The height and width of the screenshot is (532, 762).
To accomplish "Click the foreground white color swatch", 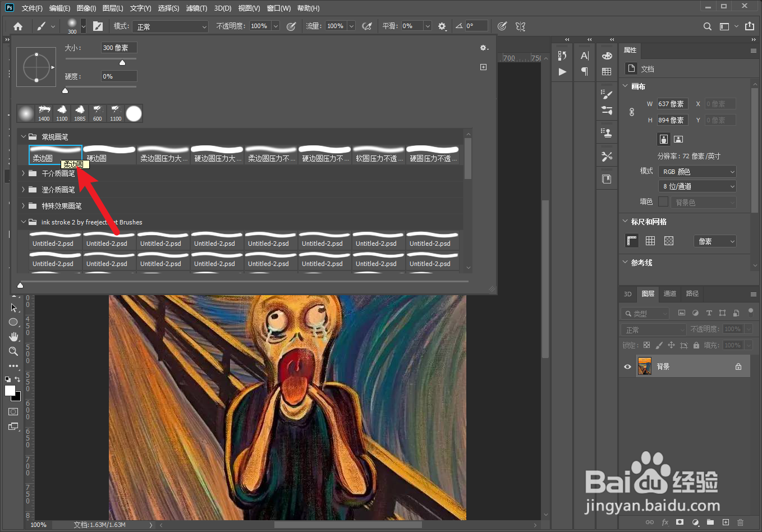I will pos(10,391).
